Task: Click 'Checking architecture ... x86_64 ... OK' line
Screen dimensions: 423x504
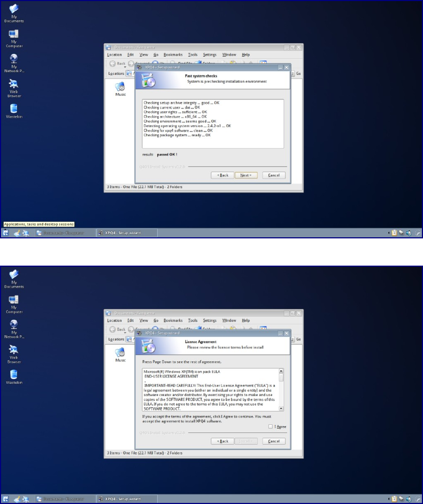Action: pos(175,117)
